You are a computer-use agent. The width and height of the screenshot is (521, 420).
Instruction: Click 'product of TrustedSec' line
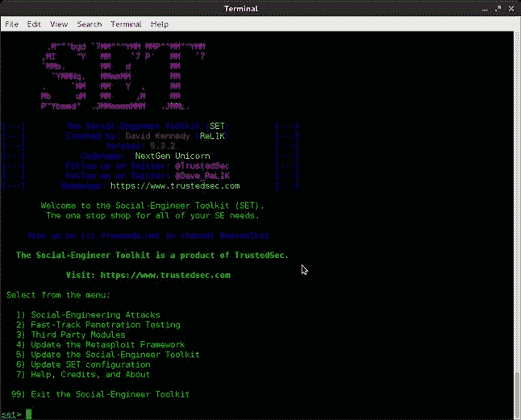[152, 256]
